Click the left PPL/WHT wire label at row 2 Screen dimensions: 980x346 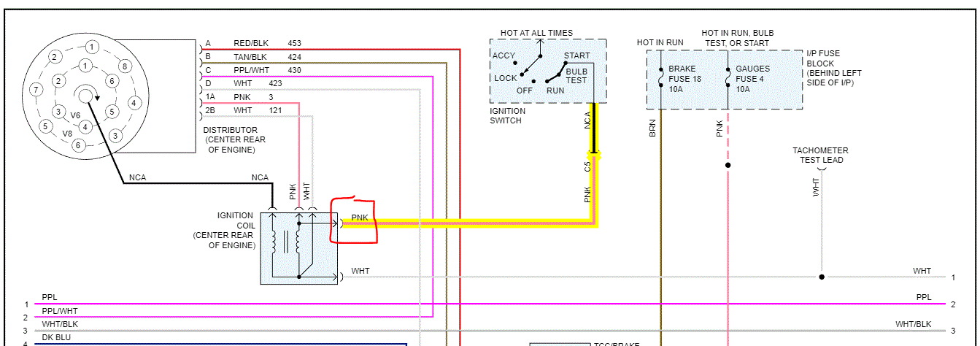tap(58, 311)
